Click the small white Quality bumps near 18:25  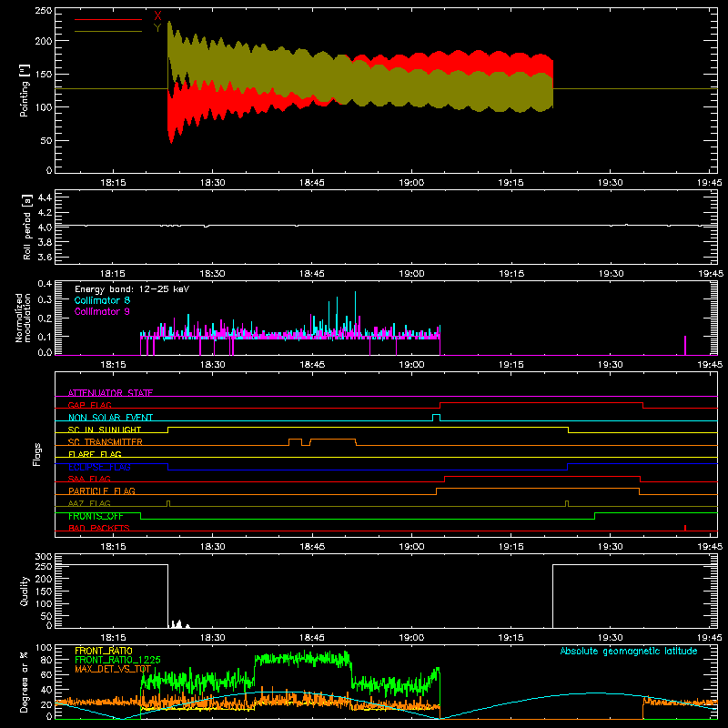(x=178, y=624)
